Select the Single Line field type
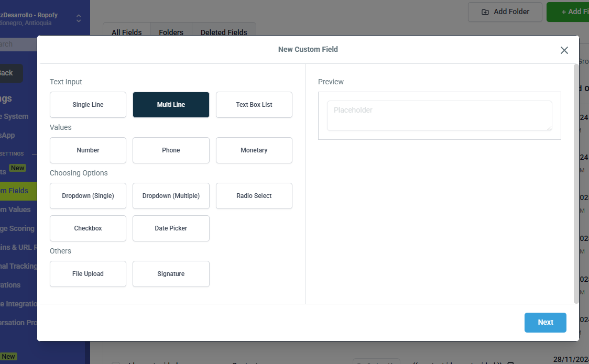Screen dimensions: 589x364 tap(88, 105)
